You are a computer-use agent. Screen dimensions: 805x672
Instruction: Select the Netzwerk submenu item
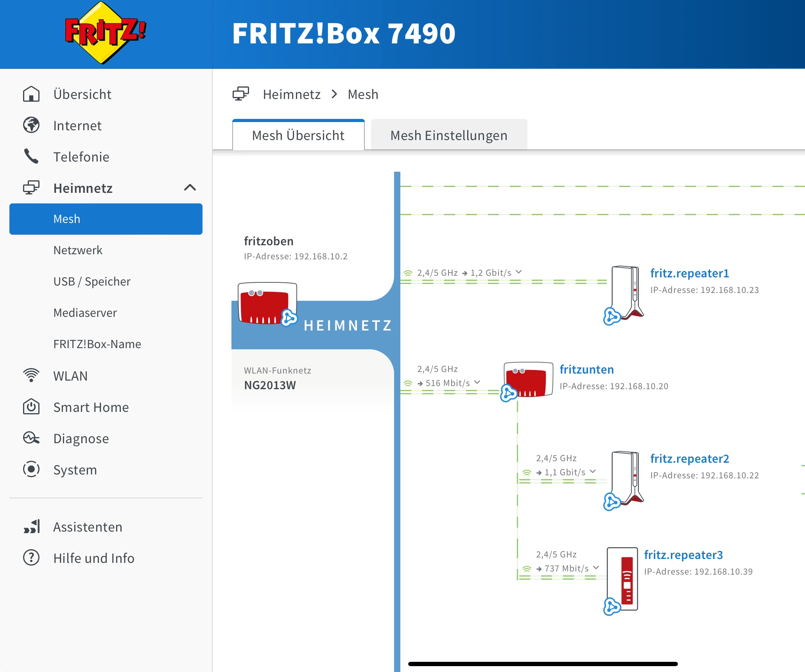click(78, 250)
